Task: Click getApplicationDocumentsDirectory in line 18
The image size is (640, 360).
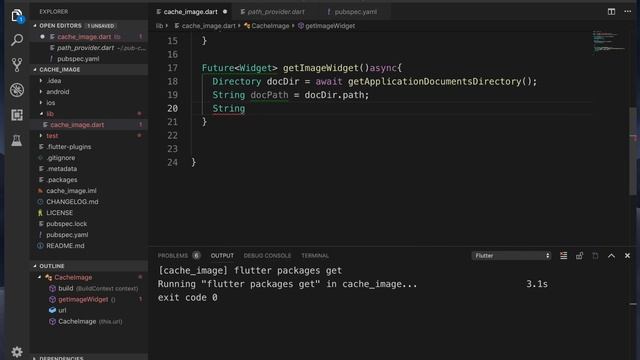Action: pos(435,82)
